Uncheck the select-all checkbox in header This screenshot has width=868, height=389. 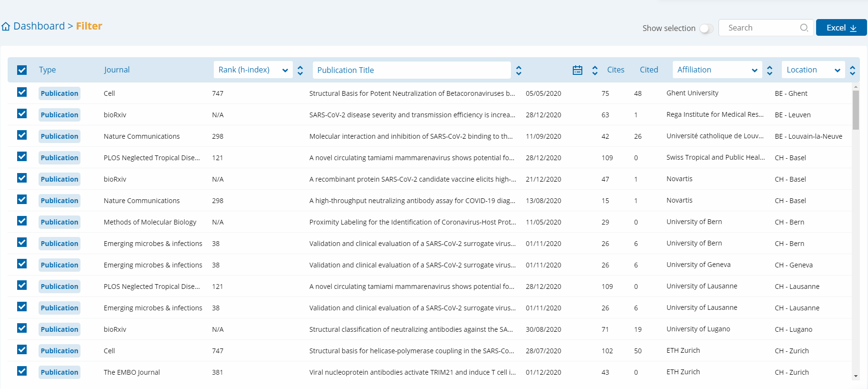tap(22, 70)
